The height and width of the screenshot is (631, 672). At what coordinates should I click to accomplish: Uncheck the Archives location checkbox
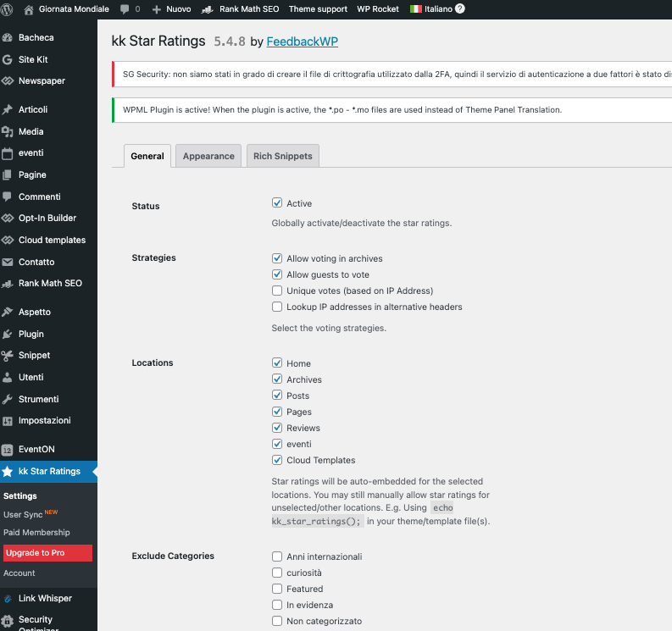(277, 379)
